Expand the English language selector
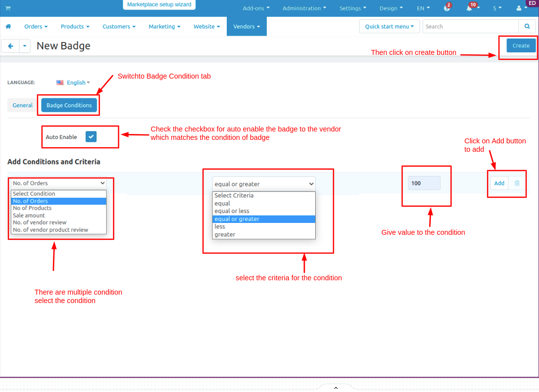This screenshot has height=392, width=539. tap(73, 83)
